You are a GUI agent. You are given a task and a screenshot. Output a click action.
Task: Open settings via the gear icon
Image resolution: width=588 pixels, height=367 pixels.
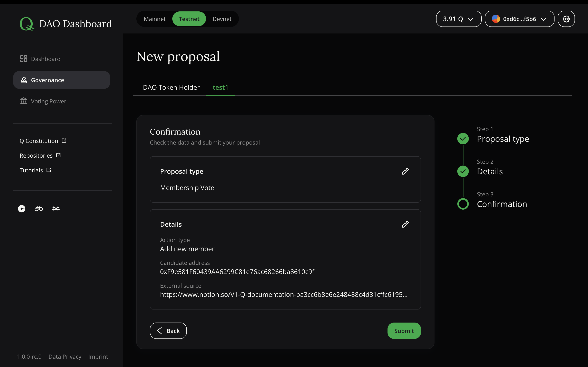pos(566,19)
